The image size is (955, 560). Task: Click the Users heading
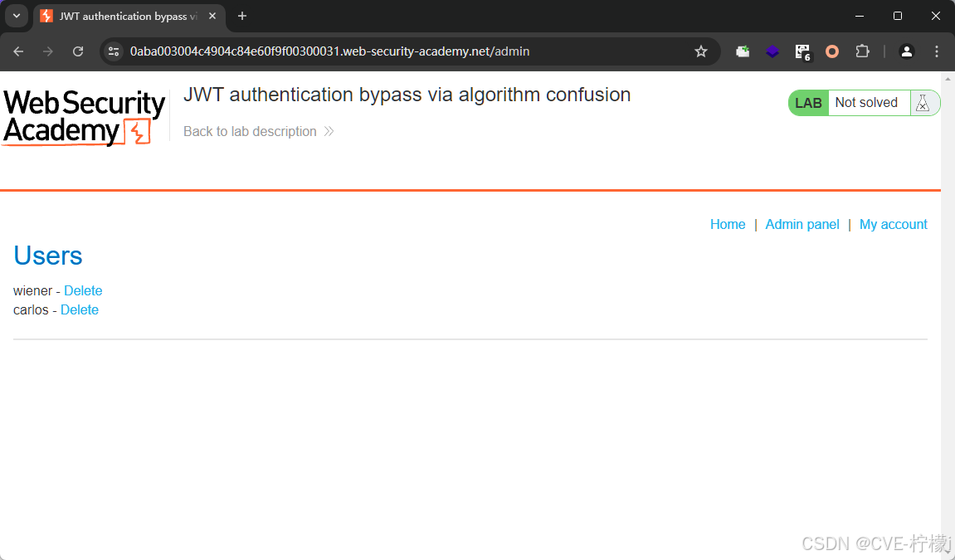coord(48,256)
